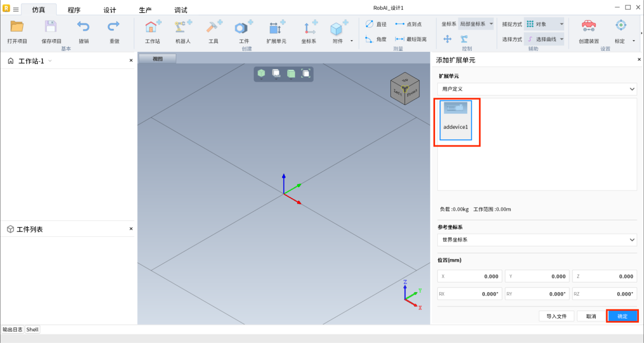Click the Tool create icon

tap(213, 28)
